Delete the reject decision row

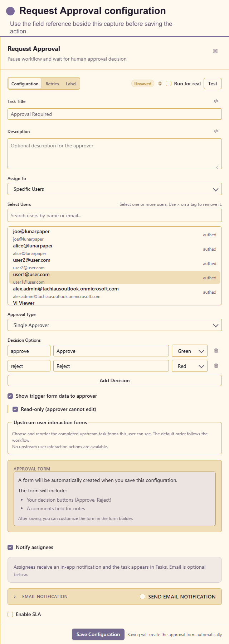coord(216,366)
